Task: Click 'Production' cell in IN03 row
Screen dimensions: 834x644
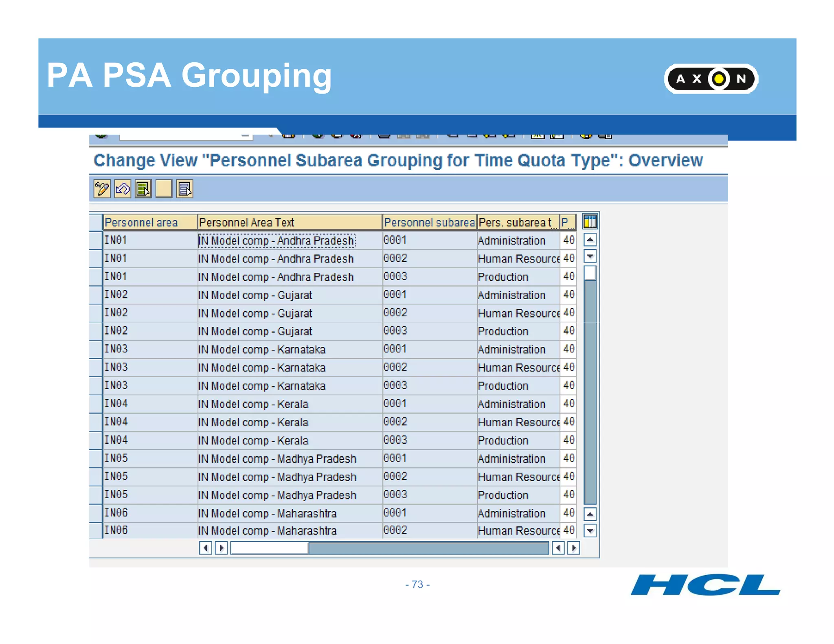Action: click(518, 386)
